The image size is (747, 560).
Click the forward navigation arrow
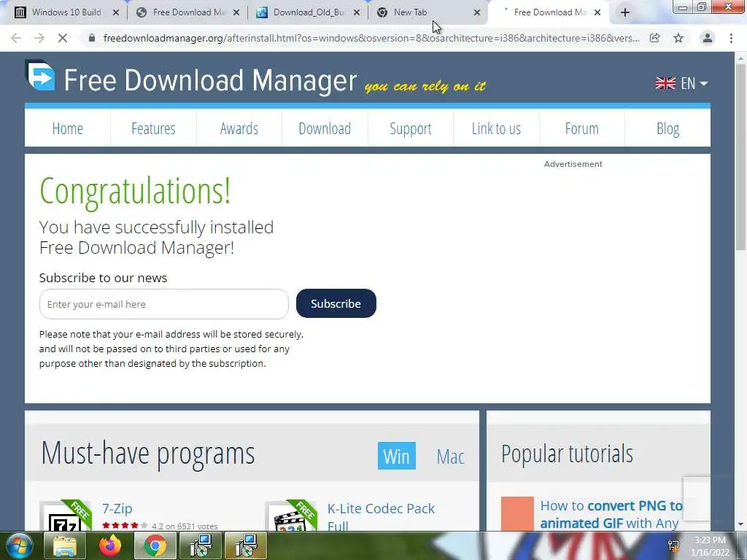39,38
